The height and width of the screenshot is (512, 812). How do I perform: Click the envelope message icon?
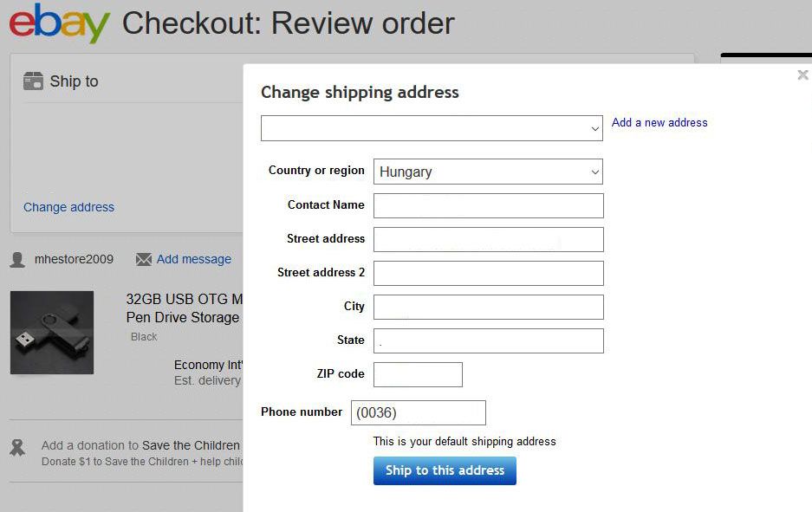[144, 260]
